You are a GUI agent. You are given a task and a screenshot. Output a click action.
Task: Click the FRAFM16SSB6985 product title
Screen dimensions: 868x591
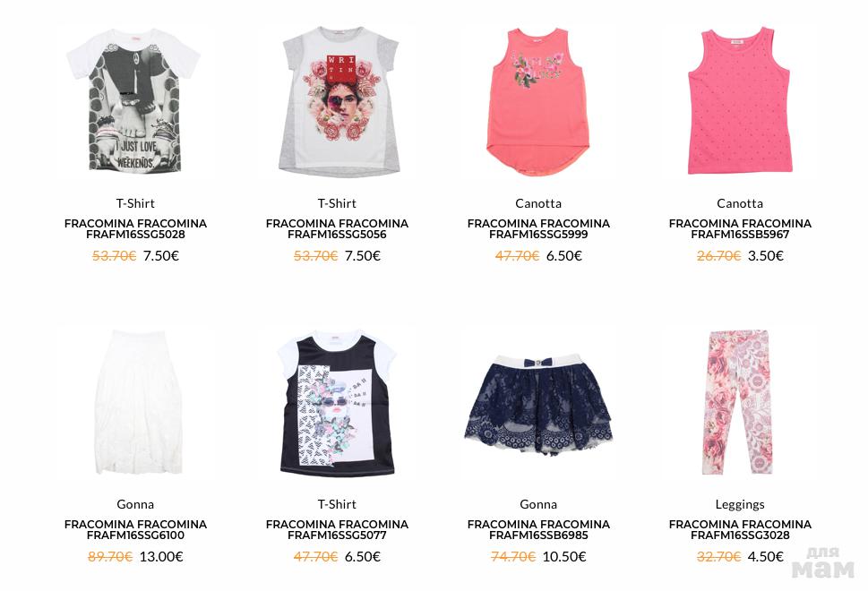pyautogui.click(x=538, y=529)
